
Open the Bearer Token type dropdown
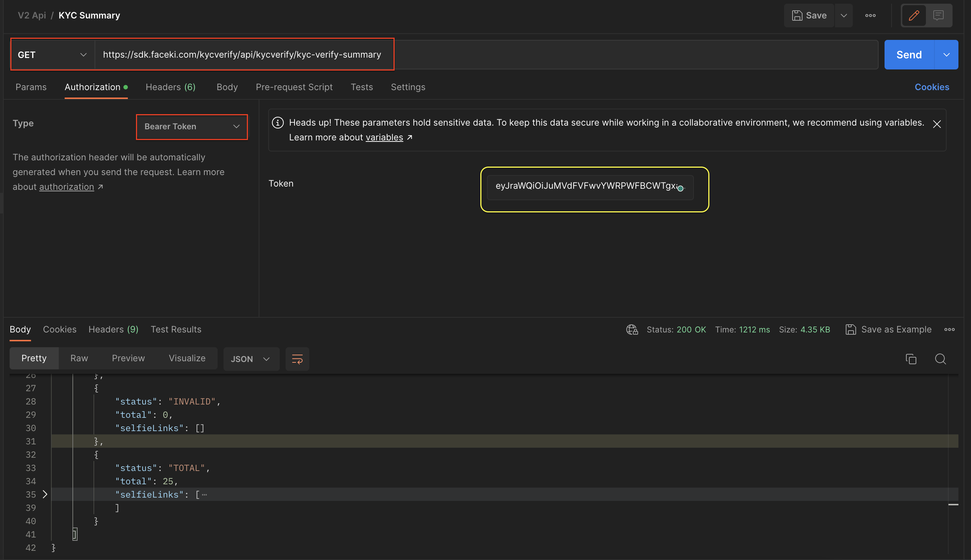tap(192, 127)
